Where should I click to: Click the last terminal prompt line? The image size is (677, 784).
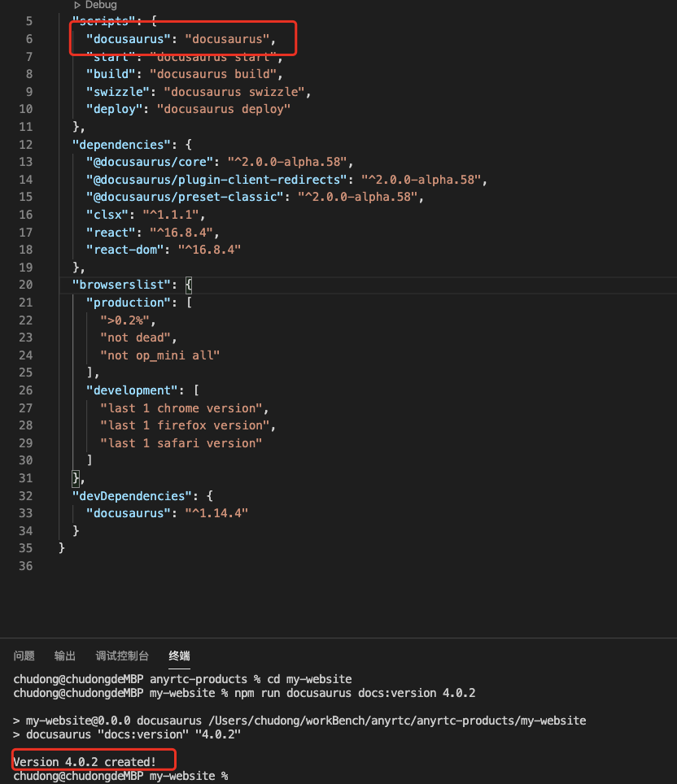[120, 776]
